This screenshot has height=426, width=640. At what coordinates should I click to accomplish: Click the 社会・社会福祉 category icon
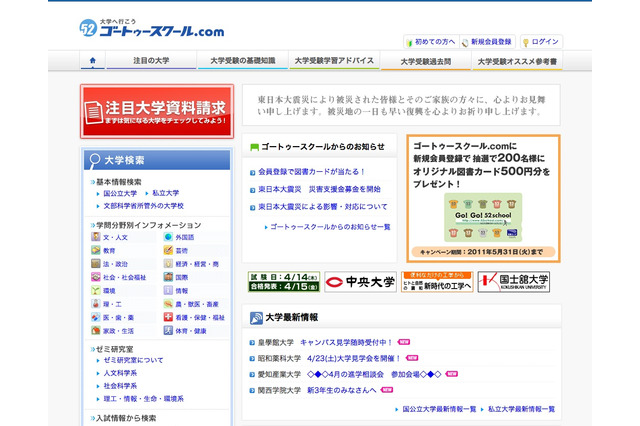coord(96,277)
